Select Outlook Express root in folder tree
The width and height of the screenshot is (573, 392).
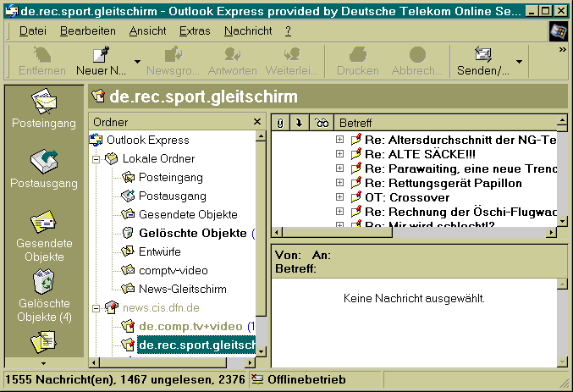(x=147, y=140)
